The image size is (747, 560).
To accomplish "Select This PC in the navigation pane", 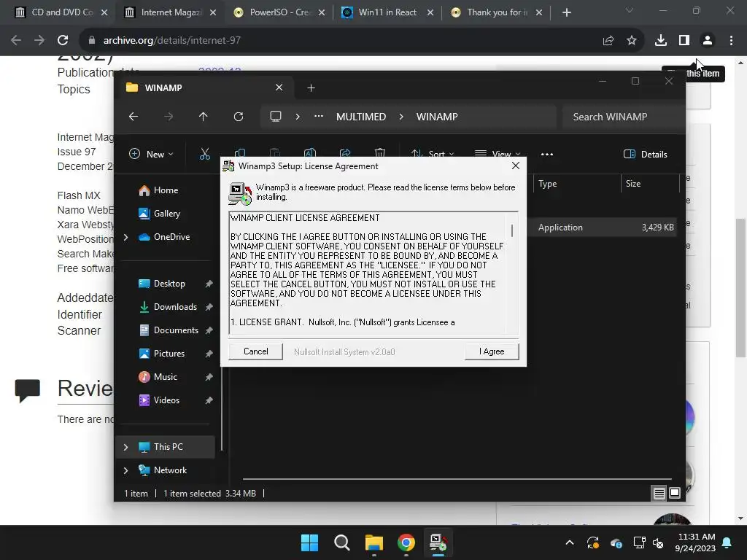I will click(x=168, y=447).
